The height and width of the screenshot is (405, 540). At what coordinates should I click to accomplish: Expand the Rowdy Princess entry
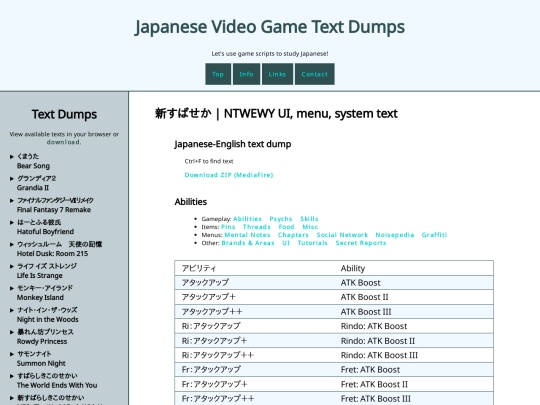[x=12, y=332]
